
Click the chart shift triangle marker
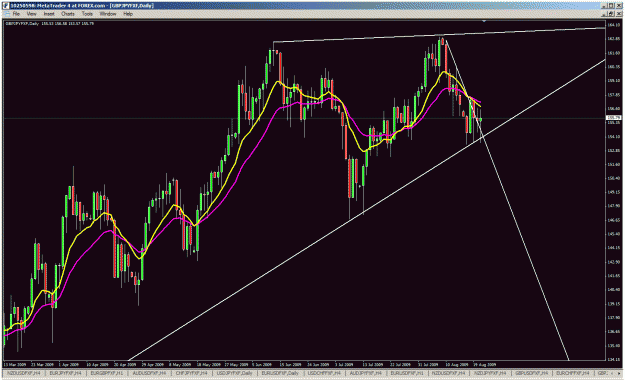[484, 21]
